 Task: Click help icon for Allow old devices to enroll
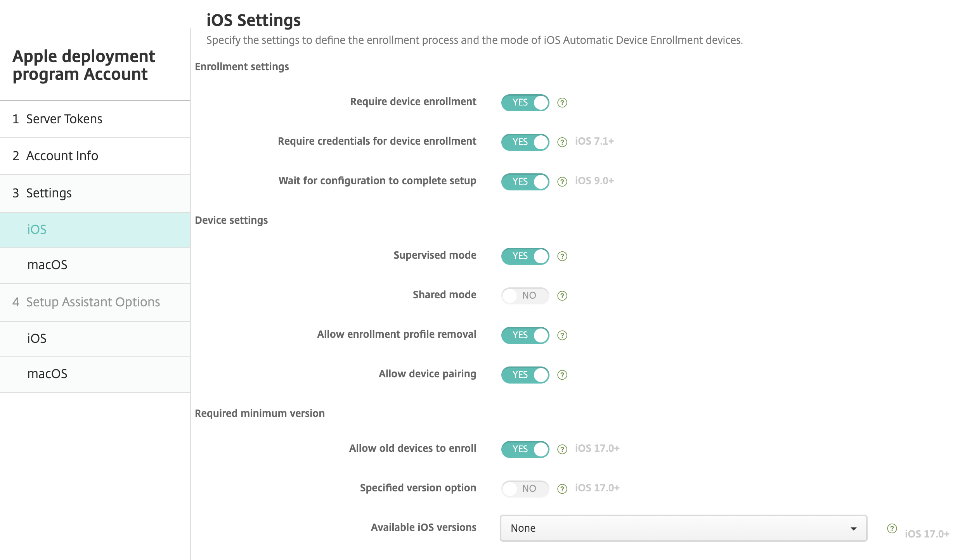(562, 449)
